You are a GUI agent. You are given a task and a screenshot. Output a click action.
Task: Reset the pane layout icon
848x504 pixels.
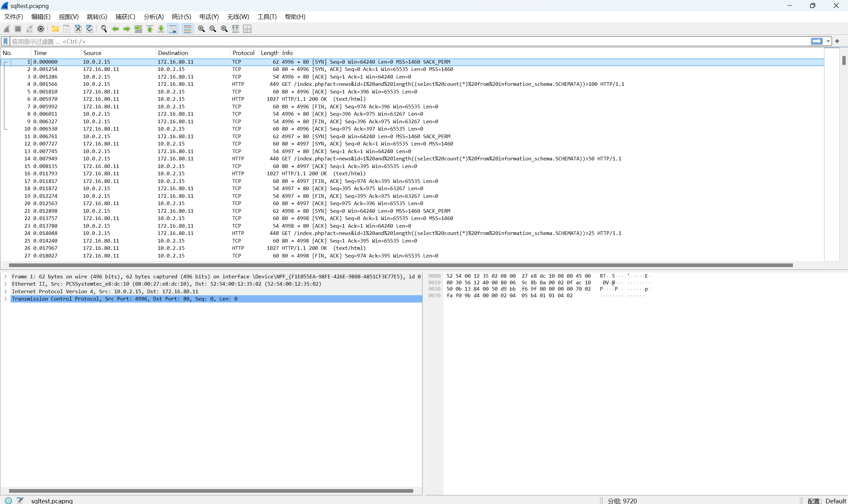247,29
